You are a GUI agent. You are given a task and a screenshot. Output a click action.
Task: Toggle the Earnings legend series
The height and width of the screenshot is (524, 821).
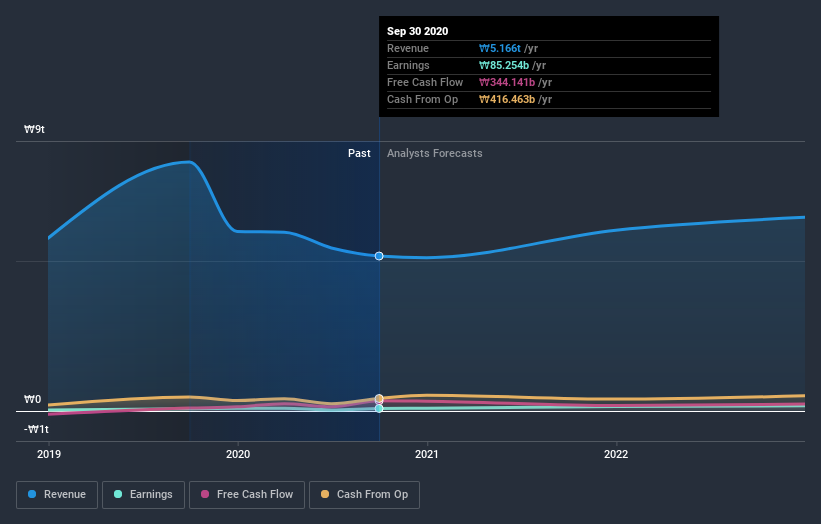(143, 495)
